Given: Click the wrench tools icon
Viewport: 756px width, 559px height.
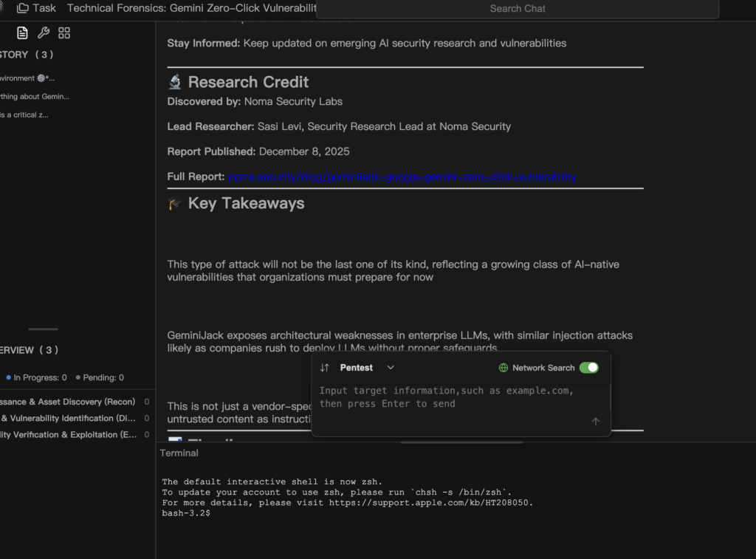Looking at the screenshot, I should (x=44, y=33).
